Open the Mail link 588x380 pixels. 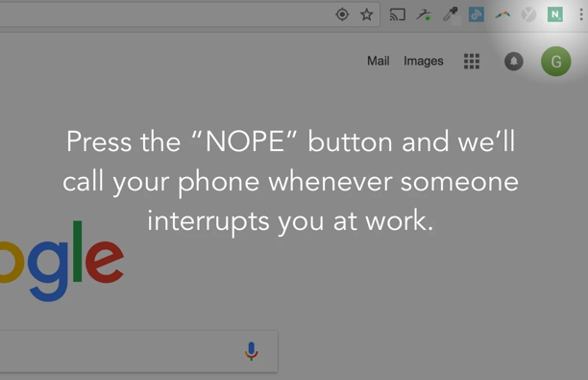coord(378,61)
